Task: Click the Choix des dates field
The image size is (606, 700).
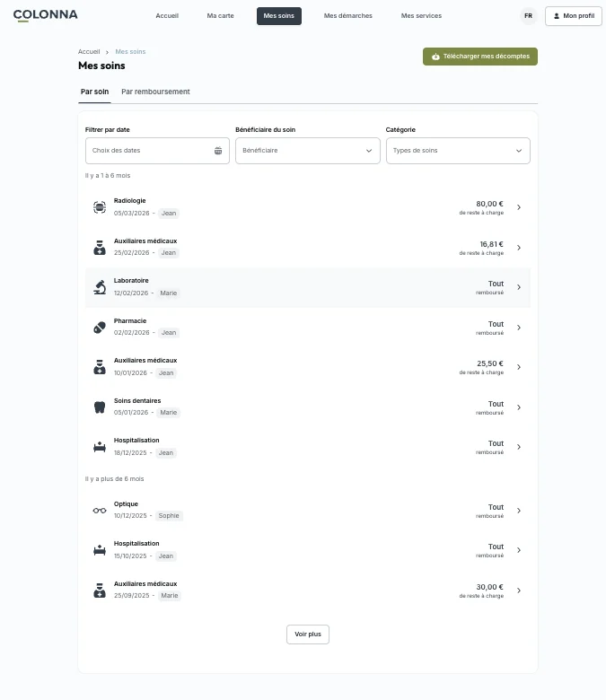Action: coord(157,151)
